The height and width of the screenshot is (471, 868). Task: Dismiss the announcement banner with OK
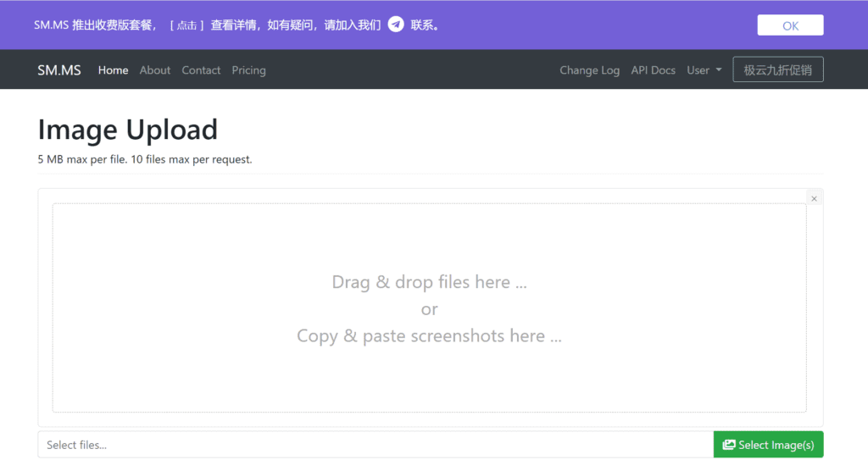790,25
